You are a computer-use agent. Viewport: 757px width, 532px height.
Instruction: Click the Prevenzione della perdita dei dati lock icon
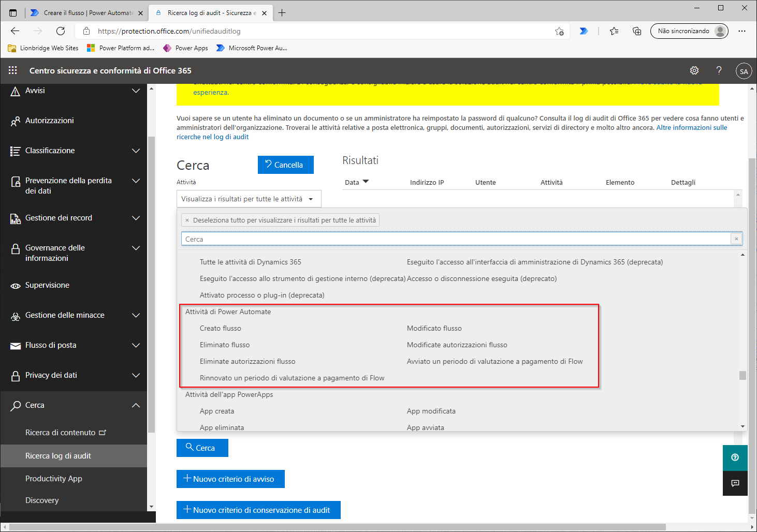click(x=16, y=182)
